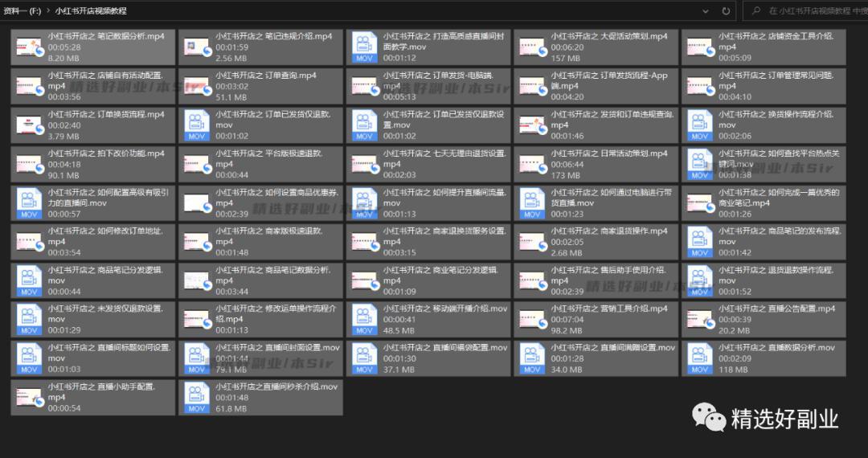
Task: Open the address bar history dropdown chevron
Action: (x=706, y=11)
